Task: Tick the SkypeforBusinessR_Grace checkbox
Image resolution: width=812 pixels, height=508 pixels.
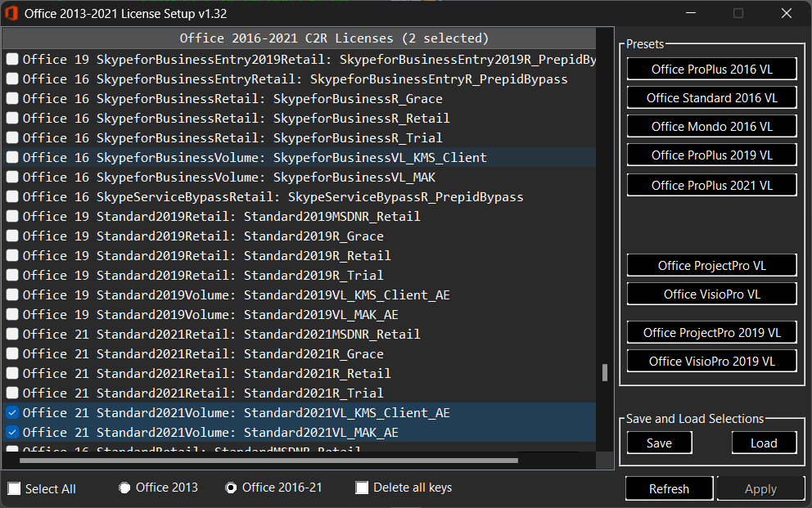Action: point(12,98)
